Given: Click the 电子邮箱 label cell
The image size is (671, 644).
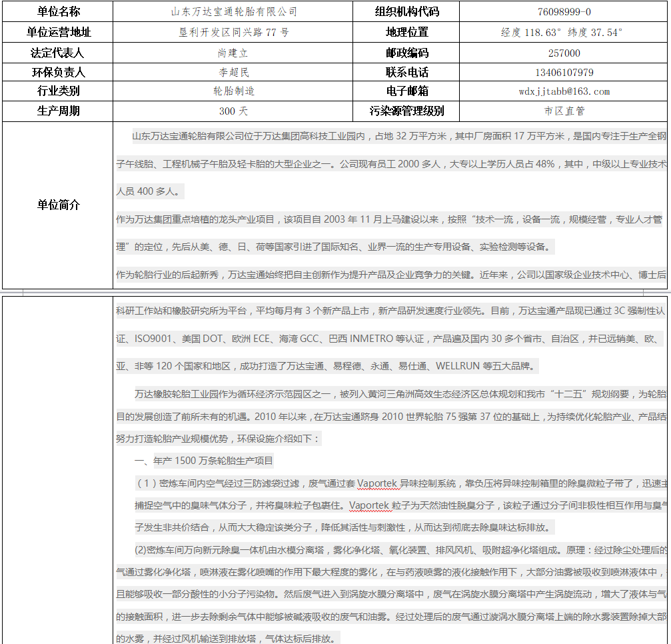Looking at the screenshot, I should 406,91.
